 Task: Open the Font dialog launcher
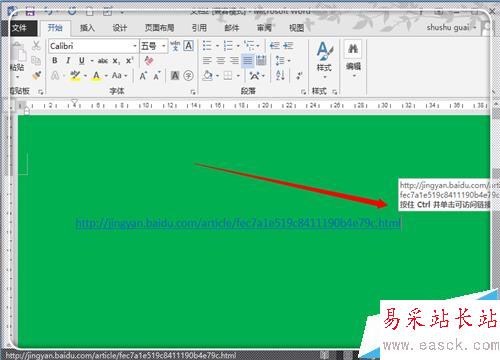coord(193,92)
